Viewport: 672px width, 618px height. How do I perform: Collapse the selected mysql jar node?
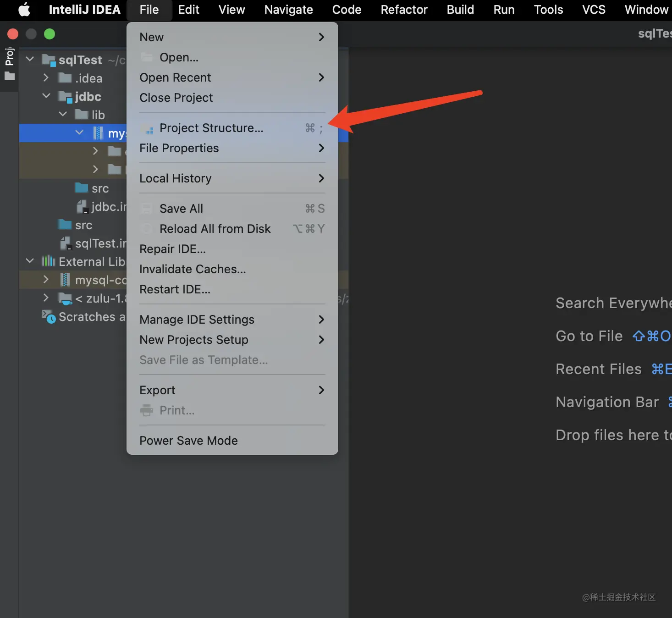(x=79, y=132)
